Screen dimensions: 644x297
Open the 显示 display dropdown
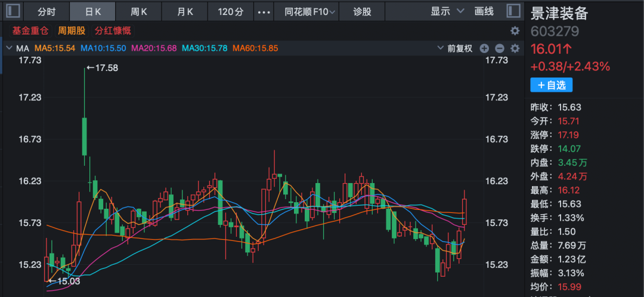447,11
